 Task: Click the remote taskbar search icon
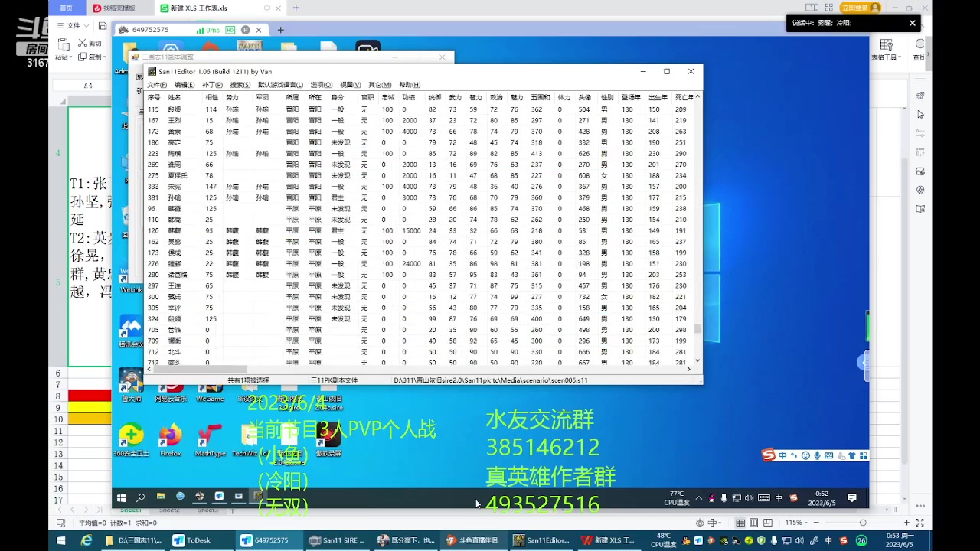click(x=140, y=497)
